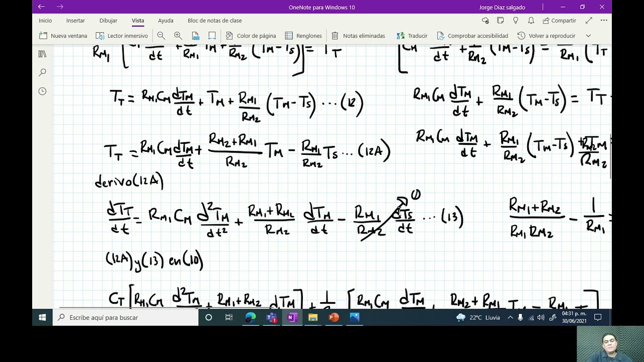Set zoom to 100% icon
The image size is (644, 362).
(195, 36)
